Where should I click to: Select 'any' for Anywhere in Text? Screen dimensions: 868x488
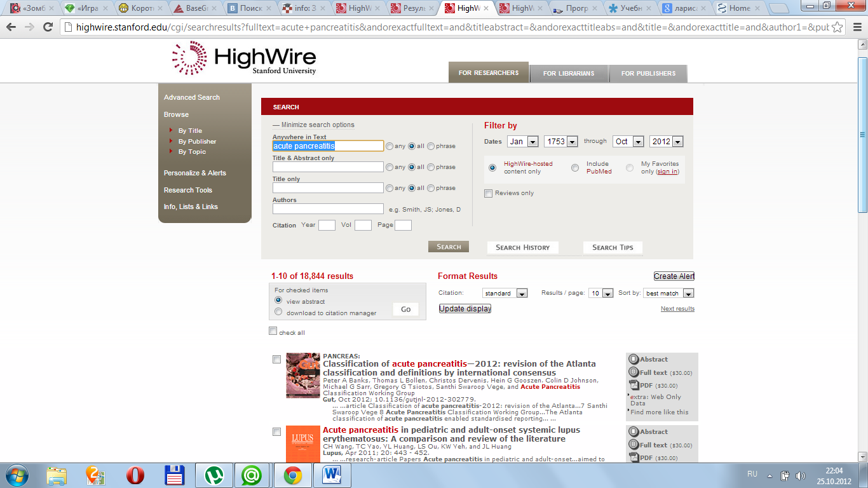(390, 146)
